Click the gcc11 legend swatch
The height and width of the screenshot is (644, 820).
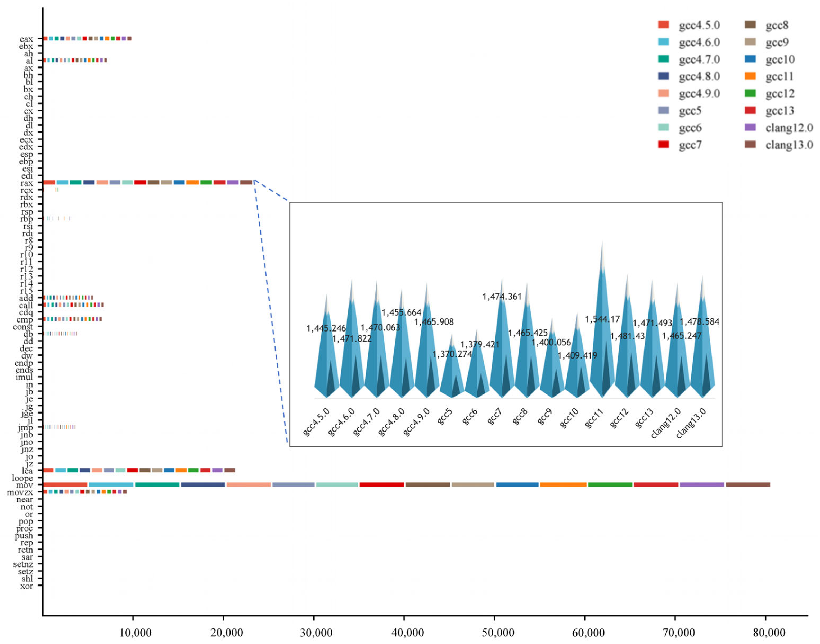pos(750,76)
